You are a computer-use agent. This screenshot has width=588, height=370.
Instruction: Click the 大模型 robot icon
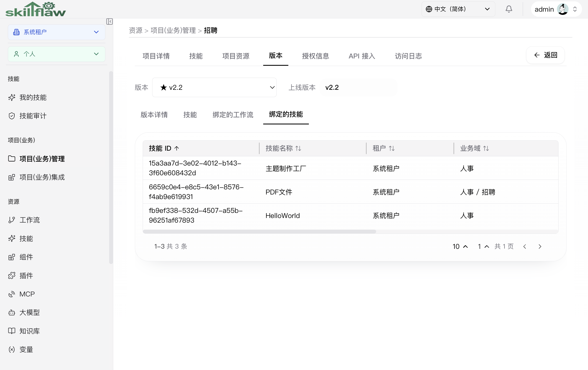tap(12, 312)
